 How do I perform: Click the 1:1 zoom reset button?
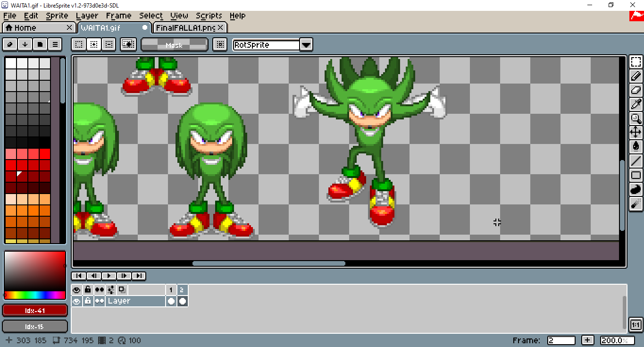636,325
